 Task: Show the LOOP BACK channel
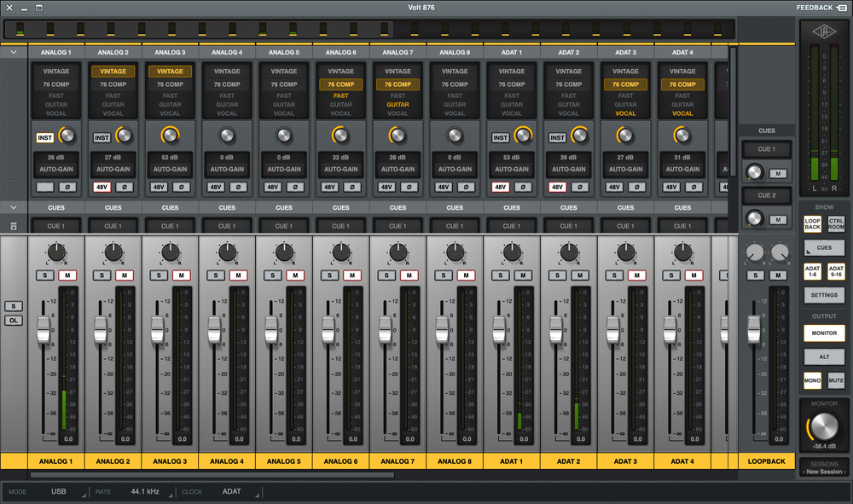812,224
